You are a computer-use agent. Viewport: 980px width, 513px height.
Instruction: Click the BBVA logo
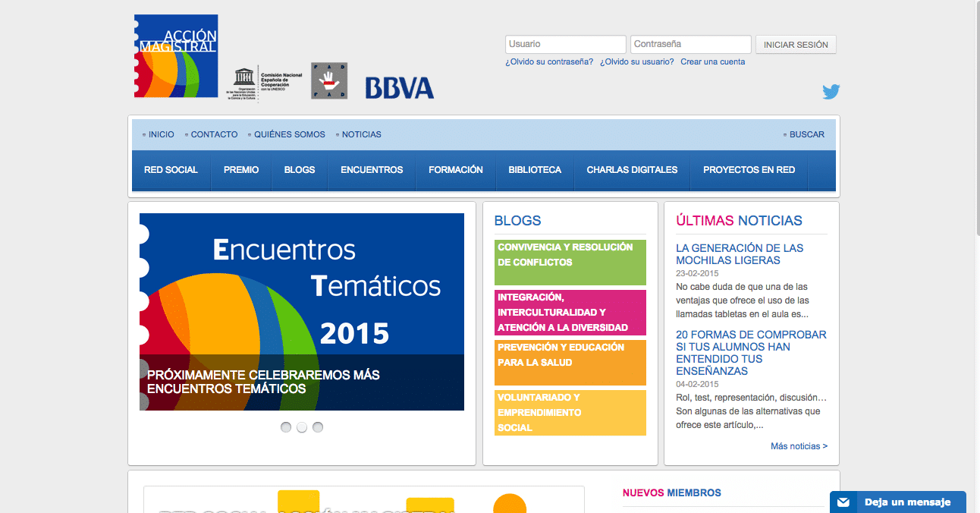pyautogui.click(x=400, y=87)
